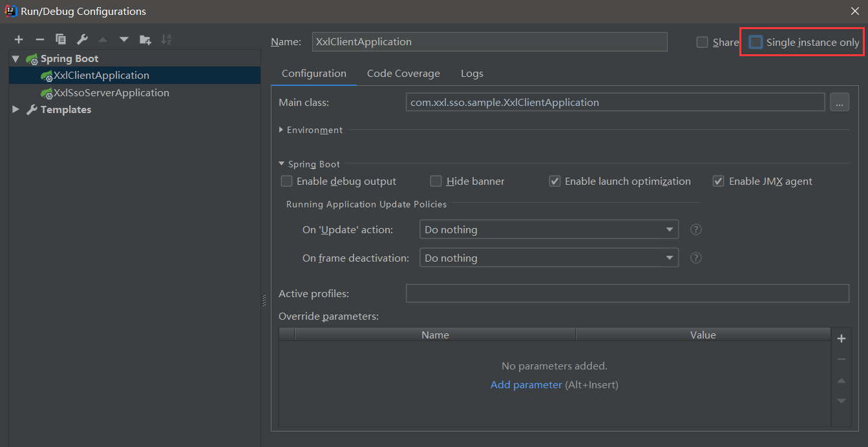Click the Edit Defaults wrench icon
The width and height of the screenshot is (868, 447).
click(82, 40)
